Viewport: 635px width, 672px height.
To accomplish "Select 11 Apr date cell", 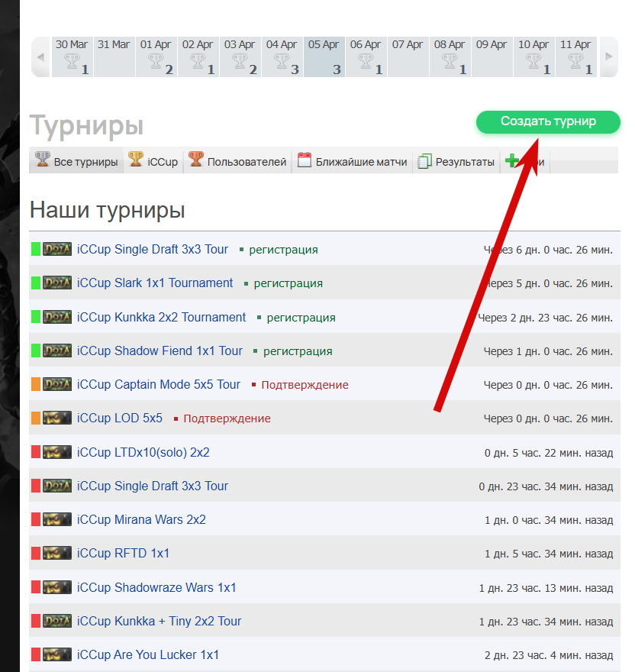I will click(576, 57).
